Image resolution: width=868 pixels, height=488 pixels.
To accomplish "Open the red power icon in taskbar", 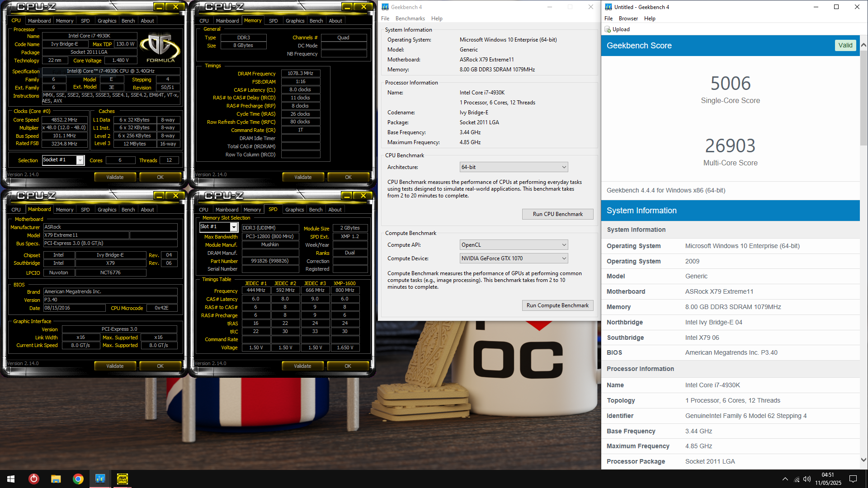I will [x=33, y=479].
